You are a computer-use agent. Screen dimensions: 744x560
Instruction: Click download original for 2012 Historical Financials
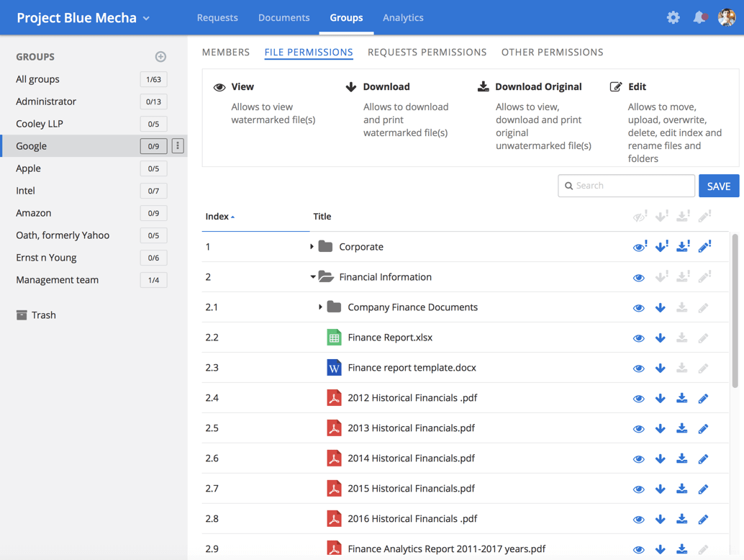click(682, 398)
